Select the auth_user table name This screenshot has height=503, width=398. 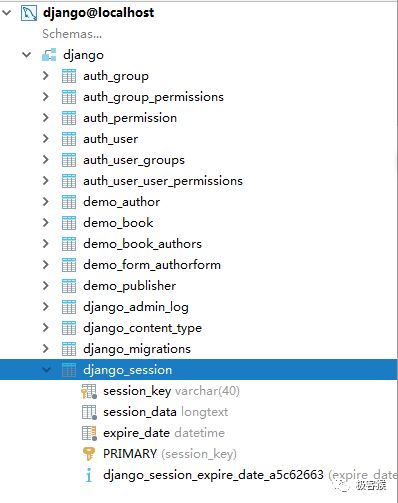(x=111, y=139)
